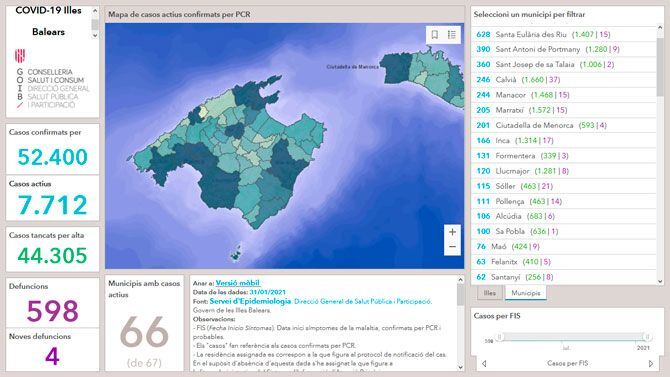Click the left handle of FIS slider
This screenshot has height=377, width=670.
(x=500, y=337)
